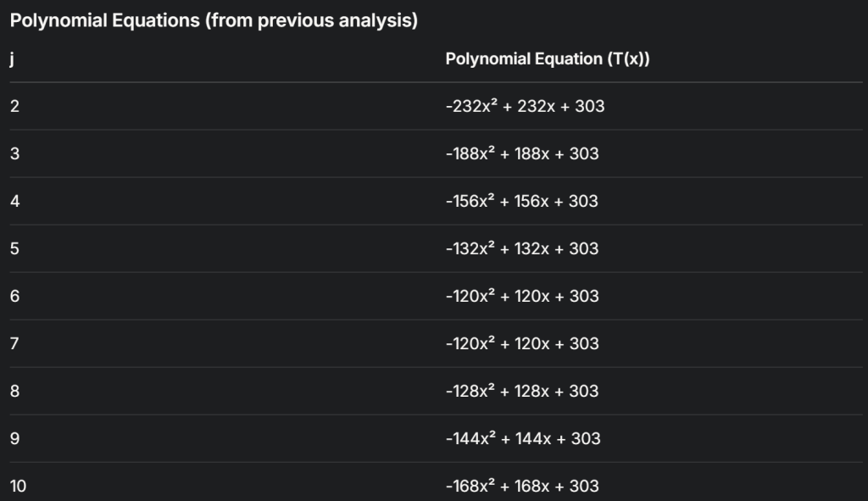868x501 pixels.
Task: Click the 'j' column header
Action: tap(13, 59)
